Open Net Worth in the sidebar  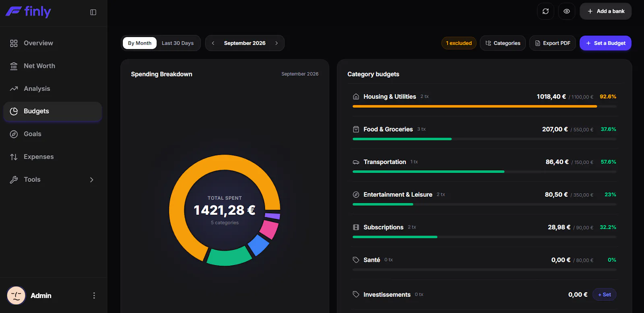(x=53, y=66)
